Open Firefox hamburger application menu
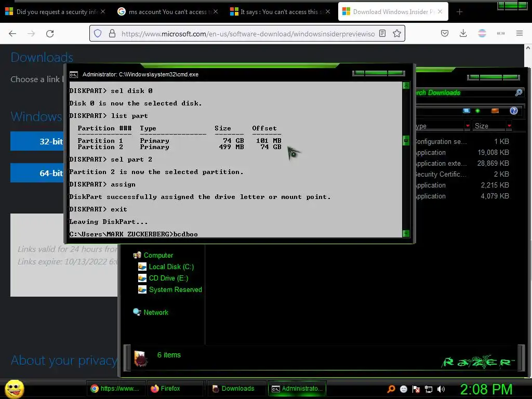The height and width of the screenshot is (399, 532). pyautogui.click(x=519, y=33)
